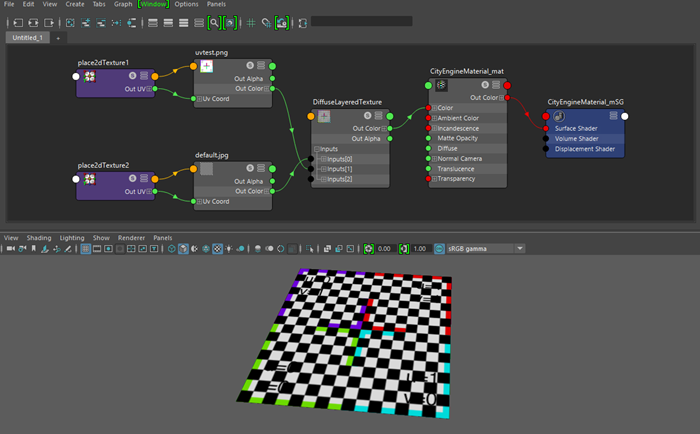The image size is (700, 434).
Task: Open the Graph menu
Action: [x=123, y=4]
